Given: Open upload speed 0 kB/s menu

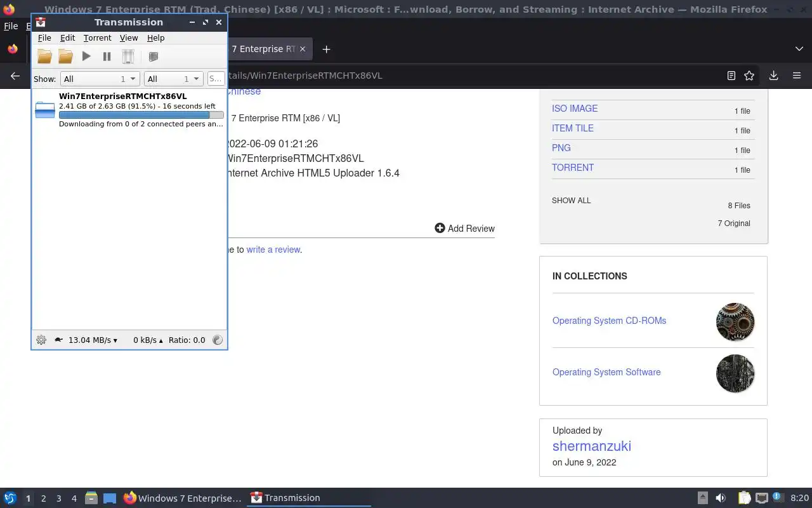Looking at the screenshot, I should point(148,340).
